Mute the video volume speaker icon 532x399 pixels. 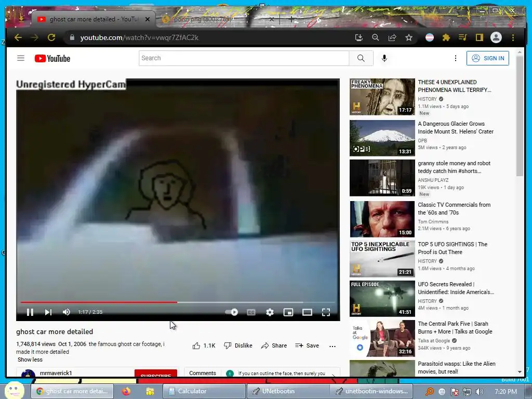tap(66, 312)
